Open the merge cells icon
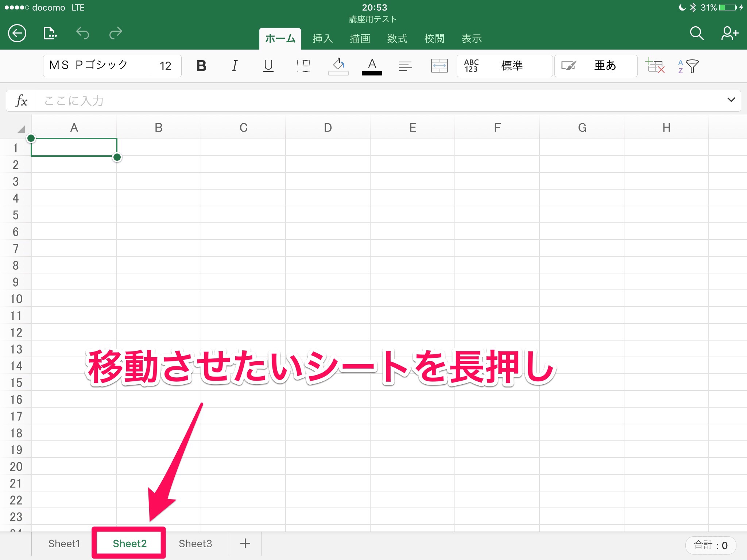 pyautogui.click(x=439, y=66)
